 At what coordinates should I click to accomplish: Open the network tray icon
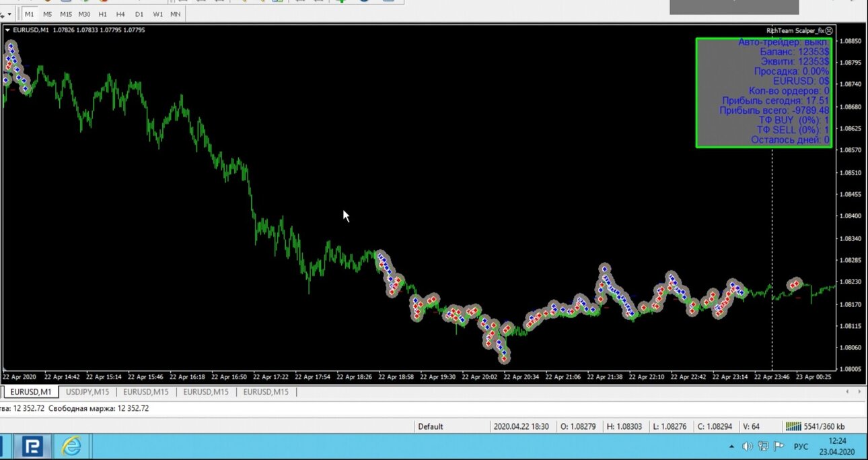[763, 447]
